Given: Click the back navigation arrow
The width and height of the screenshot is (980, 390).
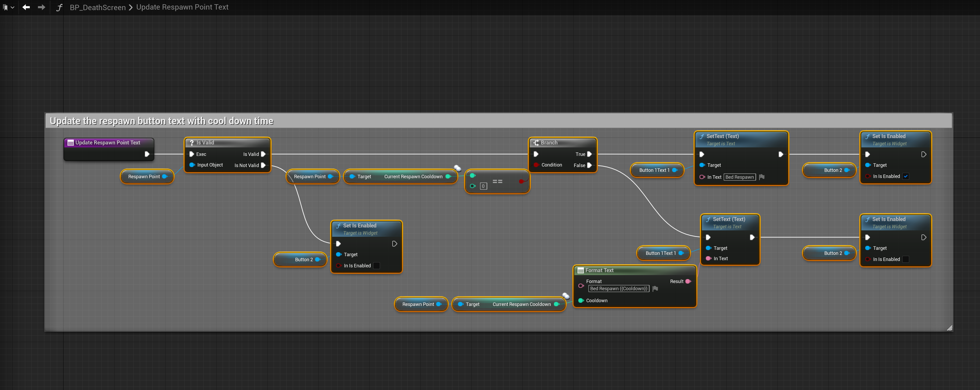Looking at the screenshot, I should tap(26, 7).
